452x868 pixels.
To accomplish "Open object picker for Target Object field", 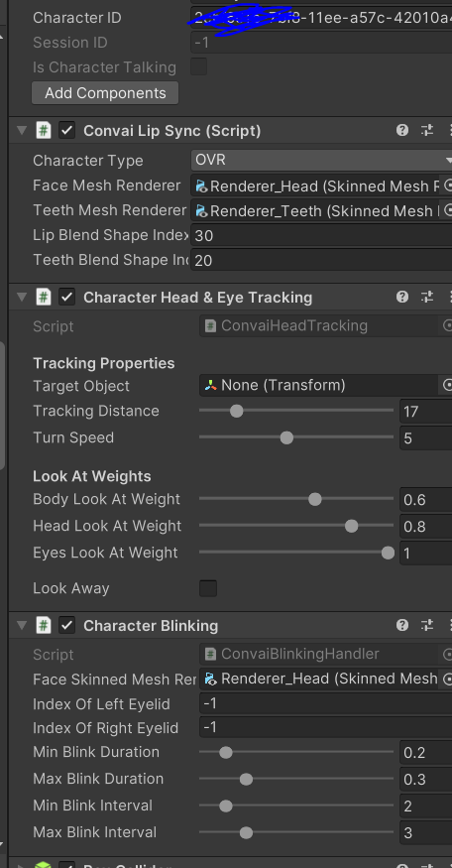I will [447, 385].
